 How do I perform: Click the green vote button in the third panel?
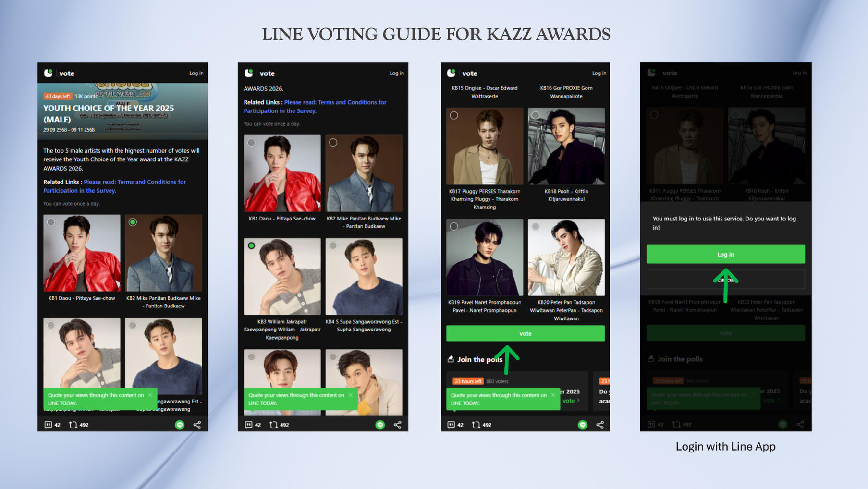(525, 333)
